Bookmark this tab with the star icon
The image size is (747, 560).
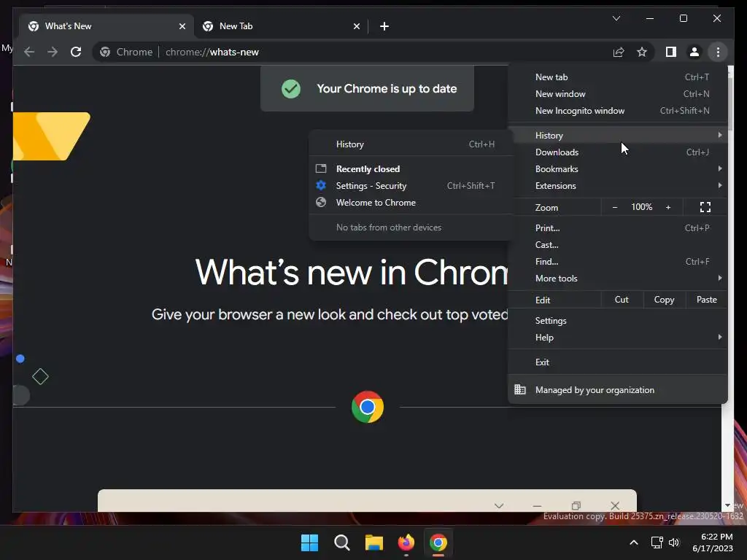[642, 52]
